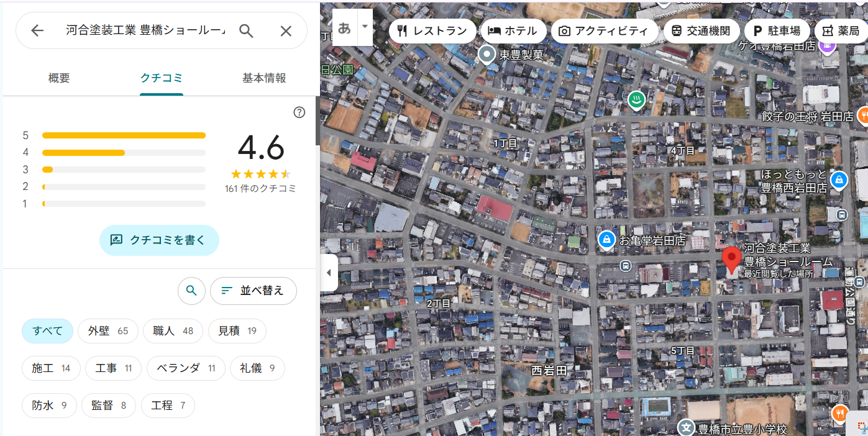The image size is (868, 436).
Task: Click the 3-star rating bar
Action: (124, 170)
